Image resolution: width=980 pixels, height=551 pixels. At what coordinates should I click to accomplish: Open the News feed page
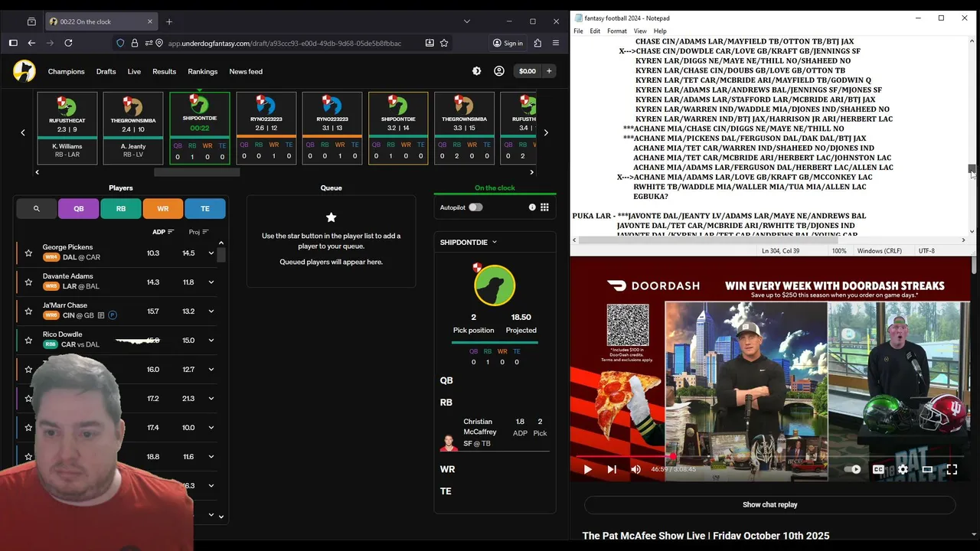tap(246, 71)
